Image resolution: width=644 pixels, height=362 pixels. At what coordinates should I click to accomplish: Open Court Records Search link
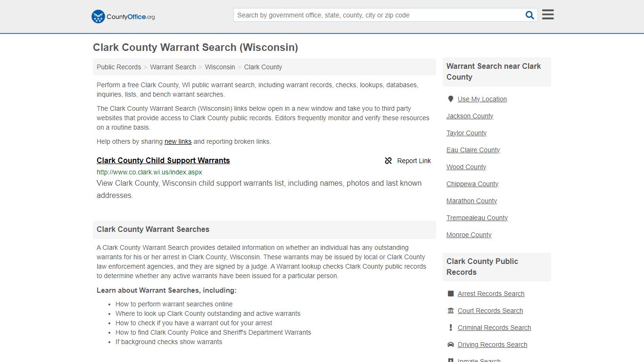(x=490, y=311)
